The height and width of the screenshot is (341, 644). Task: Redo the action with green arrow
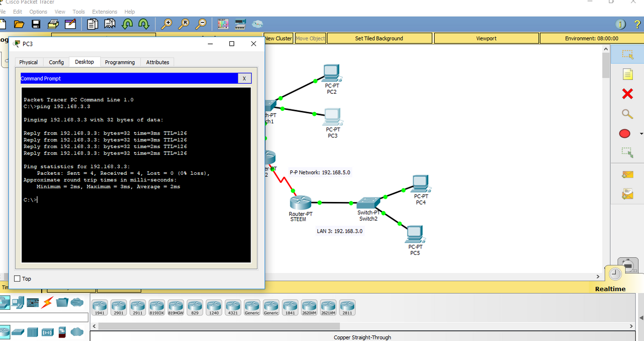pos(144,24)
